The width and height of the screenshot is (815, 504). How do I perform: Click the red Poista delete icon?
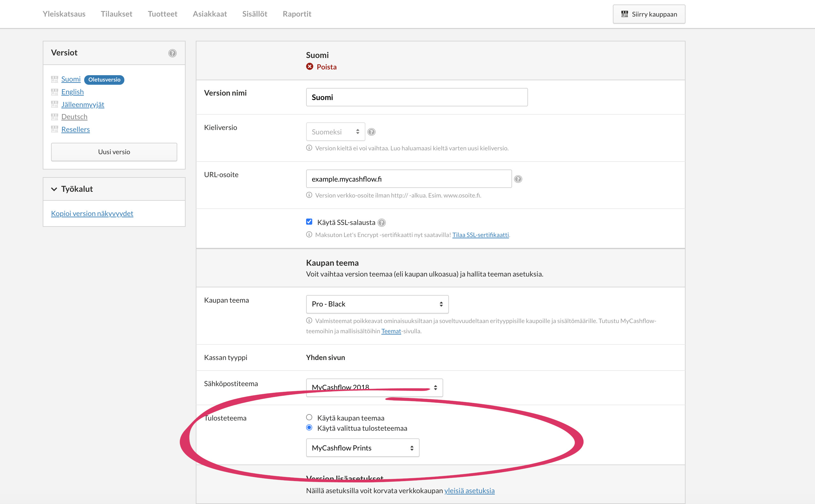pyautogui.click(x=310, y=67)
